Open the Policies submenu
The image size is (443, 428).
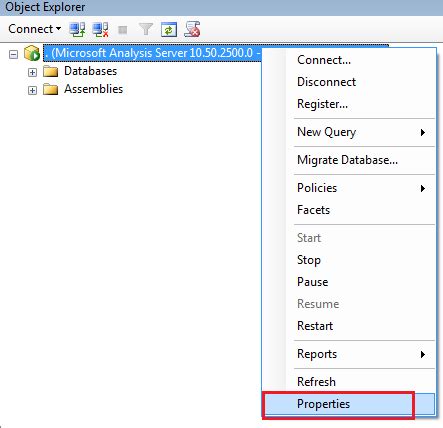[x=349, y=188]
